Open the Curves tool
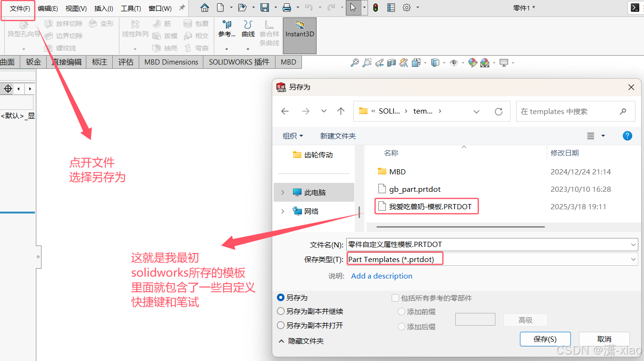This screenshot has height=361, width=644. (x=248, y=29)
